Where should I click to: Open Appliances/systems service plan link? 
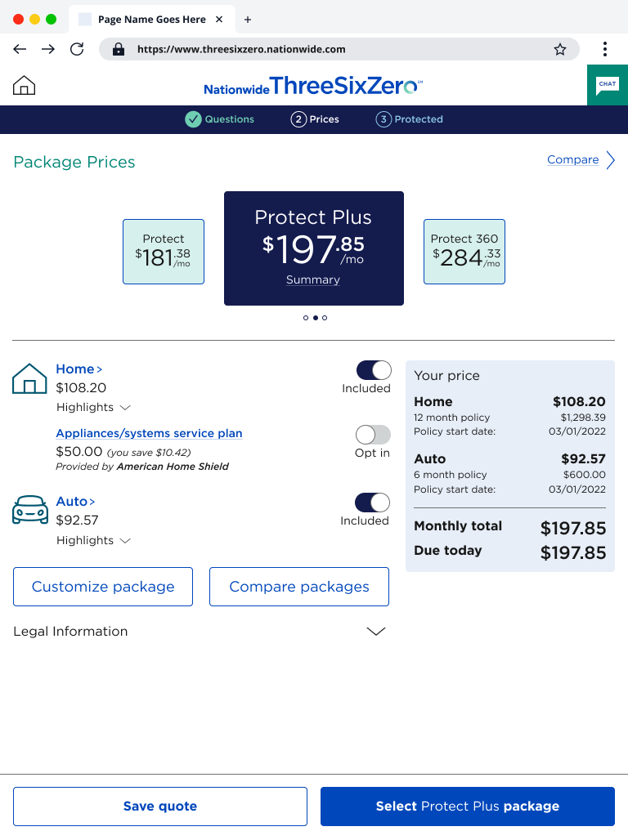(149, 433)
